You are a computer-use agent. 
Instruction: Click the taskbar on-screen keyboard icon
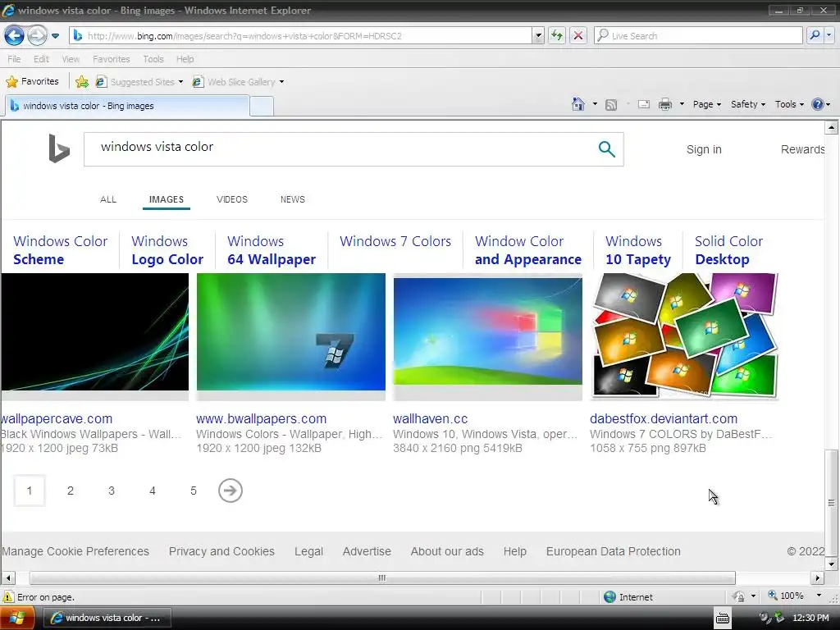pos(723,619)
